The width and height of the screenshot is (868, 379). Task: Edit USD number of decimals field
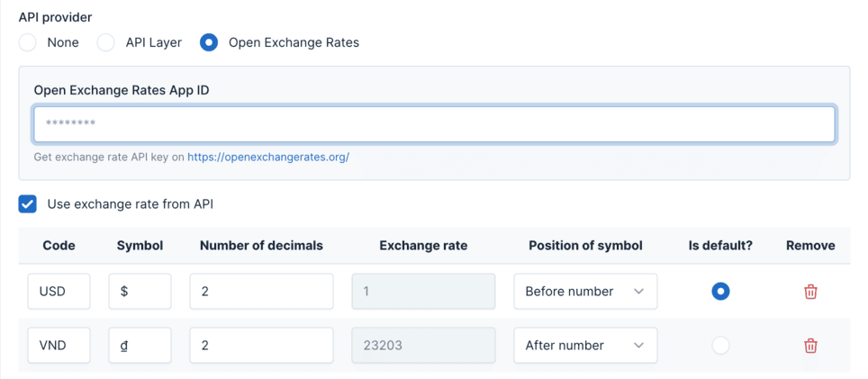click(x=261, y=291)
